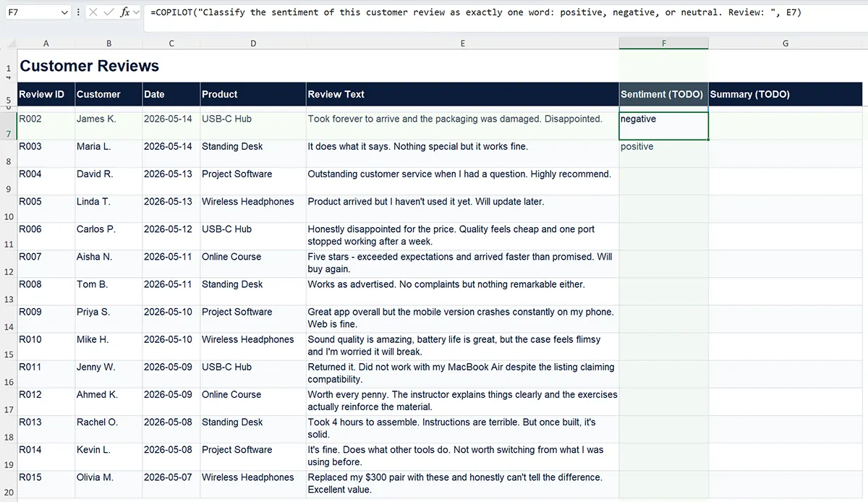Click the Review ID header cell
This screenshot has height=502, width=868.
46,94
